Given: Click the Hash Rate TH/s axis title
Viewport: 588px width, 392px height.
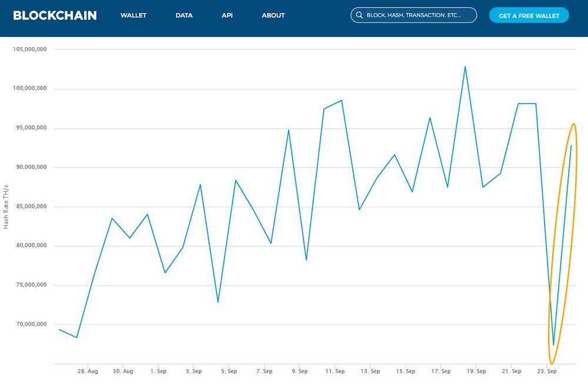Looking at the screenshot, I should 6,206.
